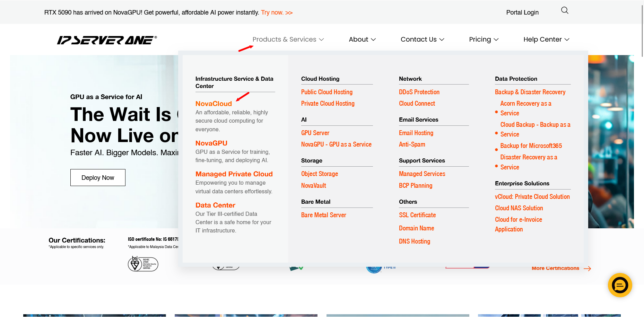This screenshot has width=644, height=317.
Task: Expand the Help Center dropdown
Action: pyautogui.click(x=546, y=39)
